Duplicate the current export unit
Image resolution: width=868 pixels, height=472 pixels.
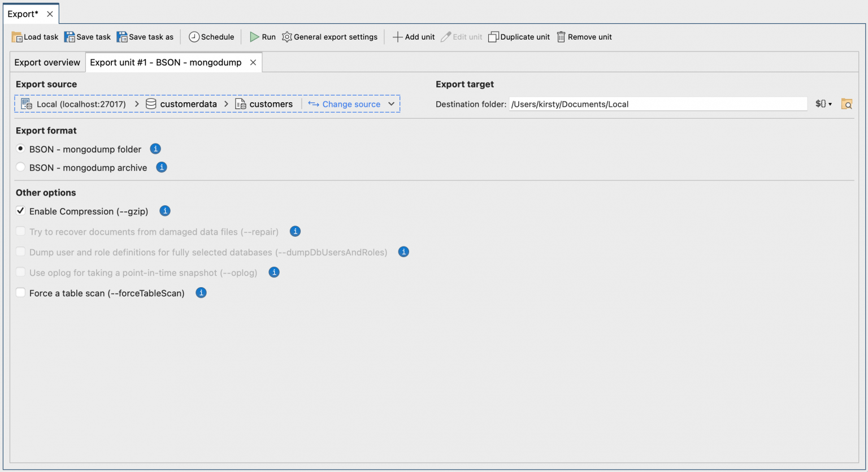(494, 36)
